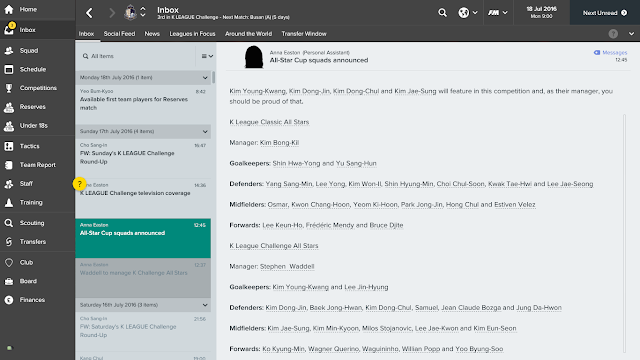Viewport: 640px width, 360px height.
Task: Open the Under 18s icon
Action: (x=9, y=126)
